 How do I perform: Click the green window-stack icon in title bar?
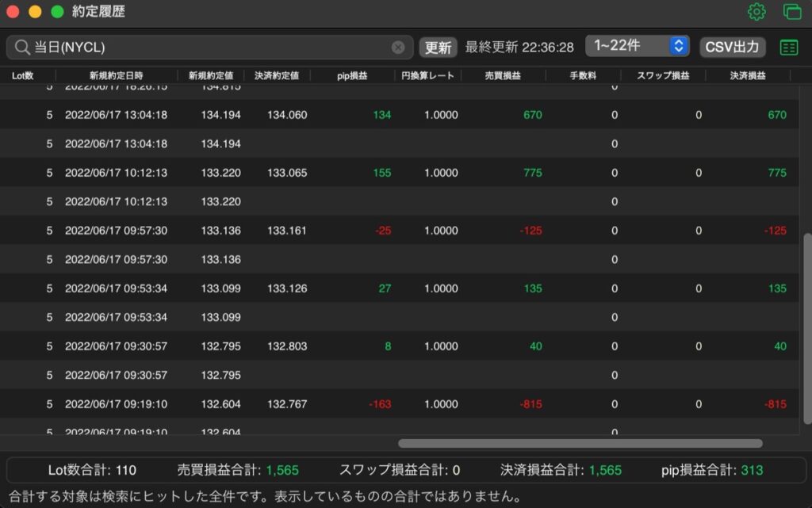pos(792,11)
